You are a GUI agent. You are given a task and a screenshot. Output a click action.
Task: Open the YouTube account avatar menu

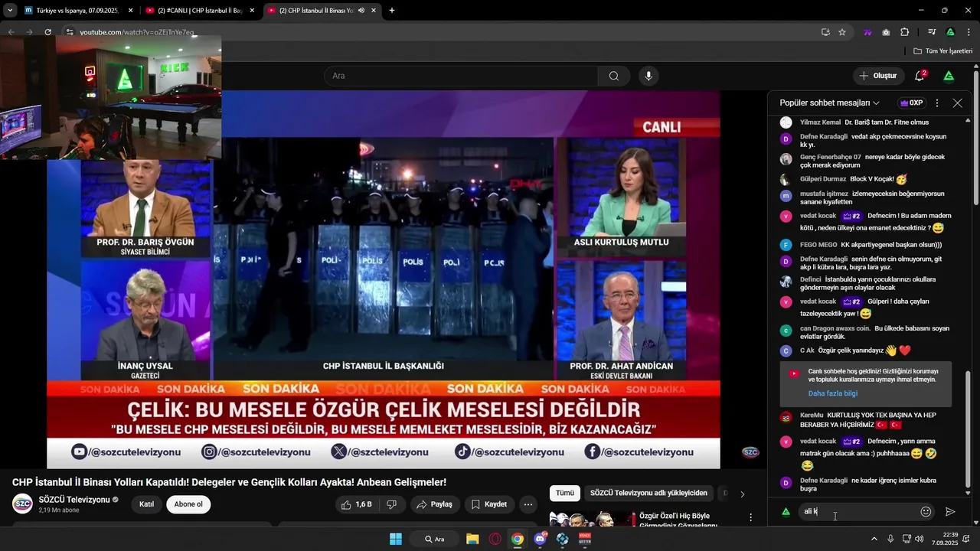click(949, 76)
